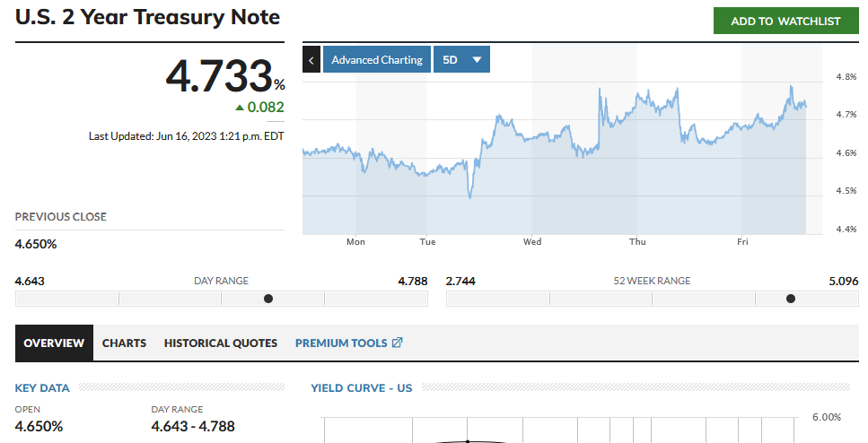The height and width of the screenshot is (443, 868).
Task: Click the Wed label on the chart axis
Action: pyautogui.click(x=532, y=242)
